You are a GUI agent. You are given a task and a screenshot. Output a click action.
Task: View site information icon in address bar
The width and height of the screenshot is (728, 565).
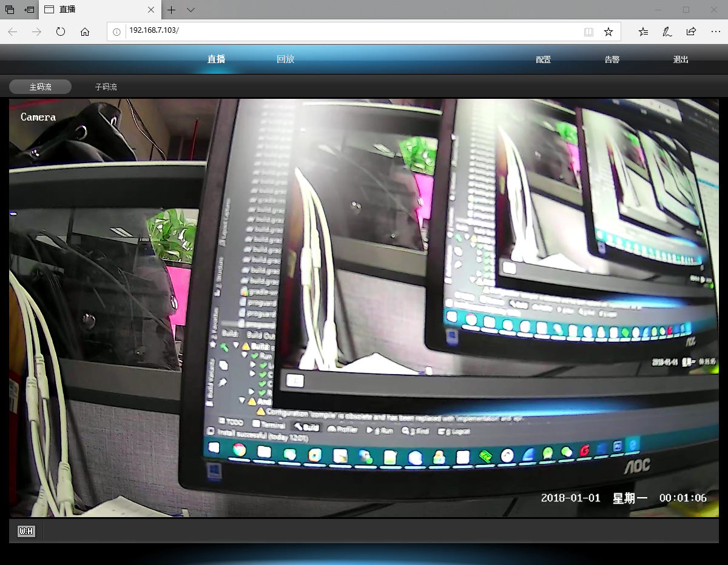coord(117,32)
